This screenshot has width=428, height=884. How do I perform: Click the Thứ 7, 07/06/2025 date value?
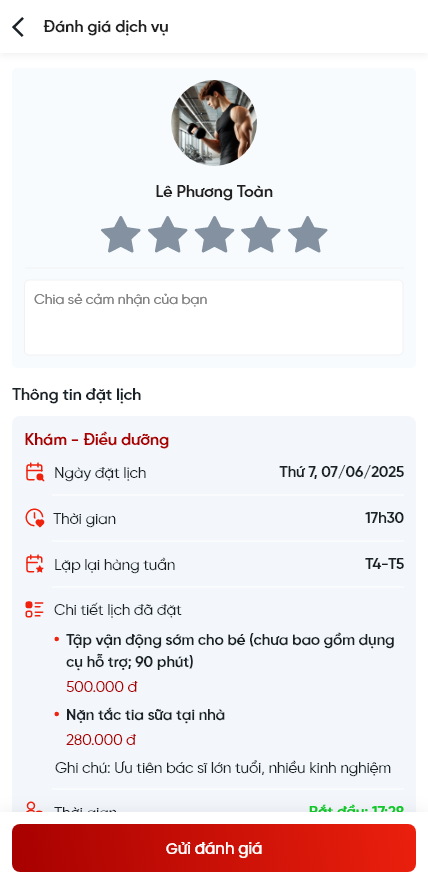pos(342,472)
